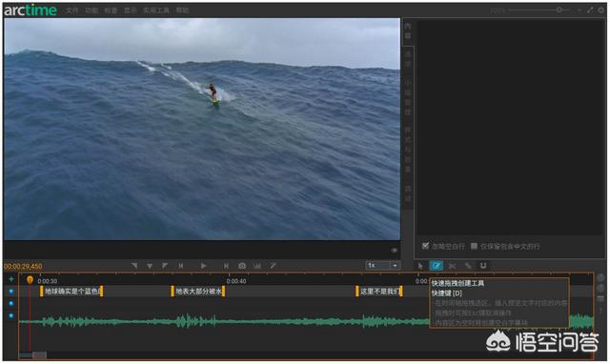The width and height of the screenshot is (610, 364).
Task: Switch to the 样式与效果 vertical tab
Action: pyautogui.click(x=408, y=150)
